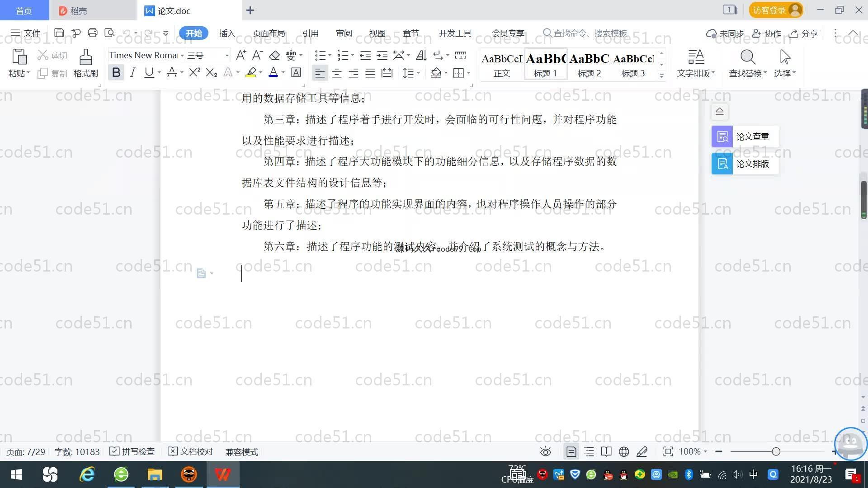Open the font name dropdown
868x488 pixels.
(x=182, y=55)
